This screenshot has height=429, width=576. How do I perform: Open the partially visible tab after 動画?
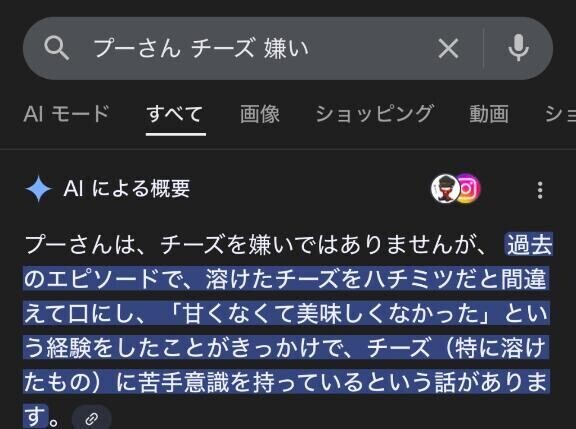560,113
